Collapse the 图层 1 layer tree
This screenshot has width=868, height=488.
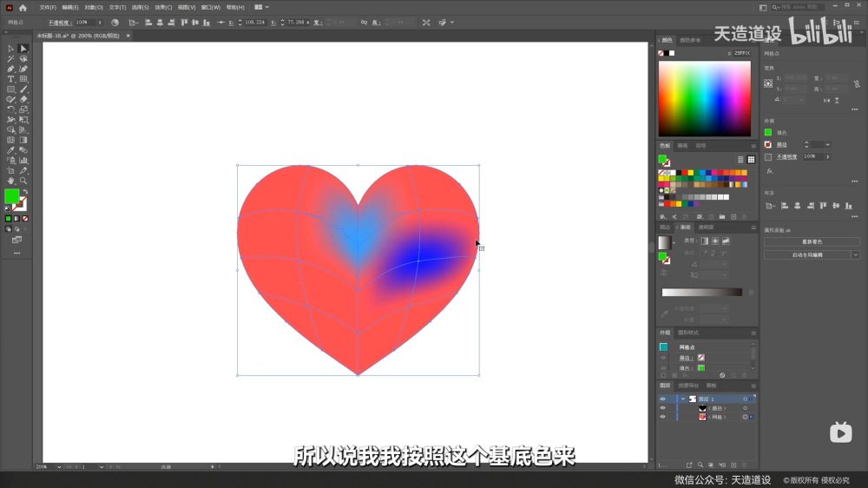pos(683,399)
